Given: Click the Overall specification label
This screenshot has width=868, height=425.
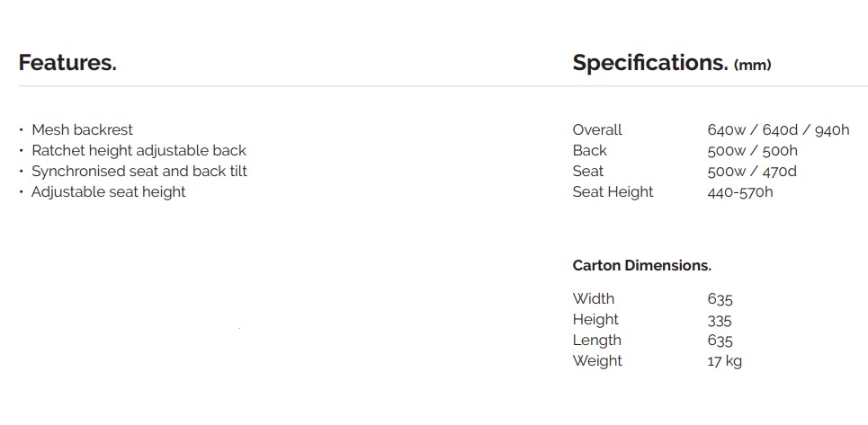Looking at the screenshot, I should 597,129.
